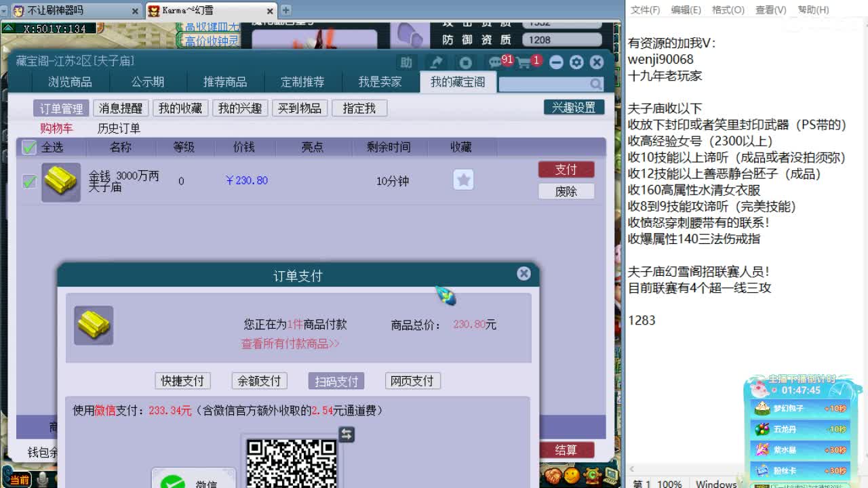Sort by 价钱 column header
The image size is (868, 488).
coord(244,147)
